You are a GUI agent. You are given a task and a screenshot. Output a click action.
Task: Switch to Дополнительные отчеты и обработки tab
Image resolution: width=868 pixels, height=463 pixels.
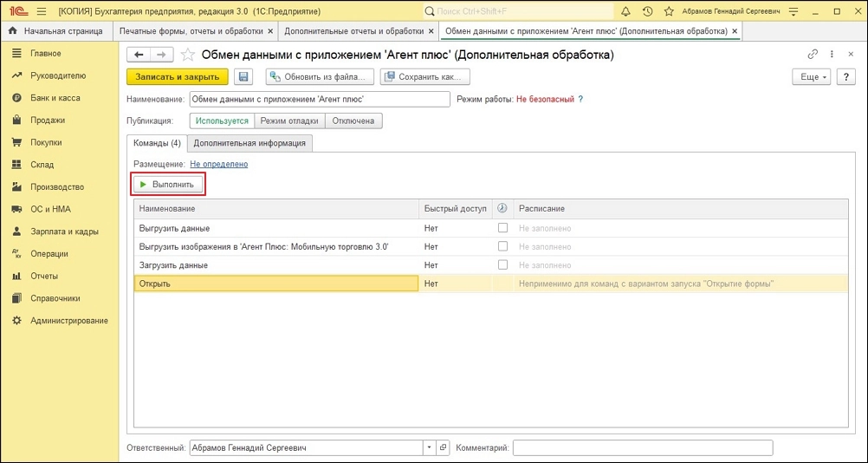(354, 31)
